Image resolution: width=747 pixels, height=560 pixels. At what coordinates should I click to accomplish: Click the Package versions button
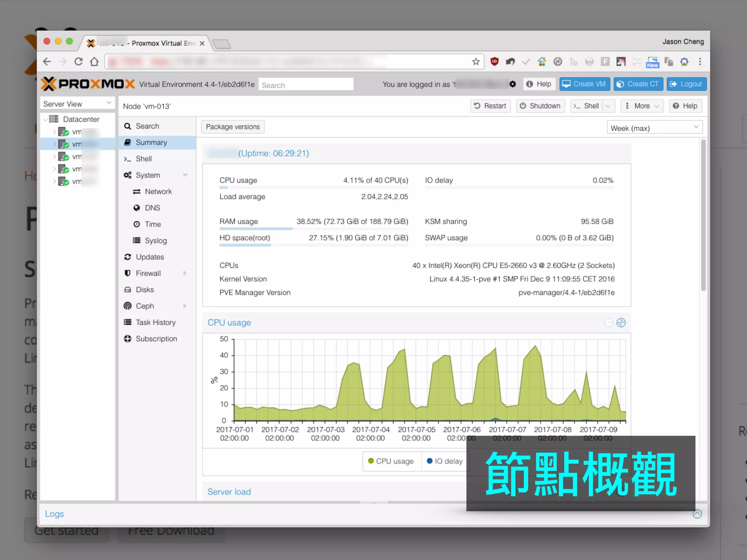(233, 127)
